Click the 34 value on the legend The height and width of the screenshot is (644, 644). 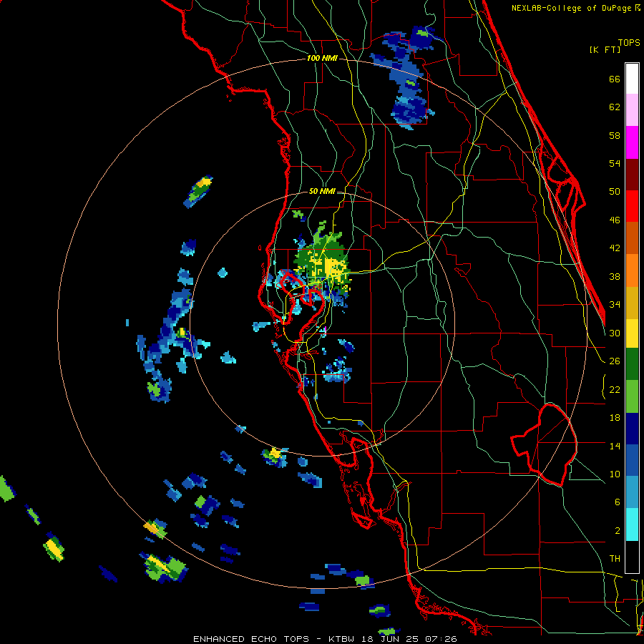(615, 305)
